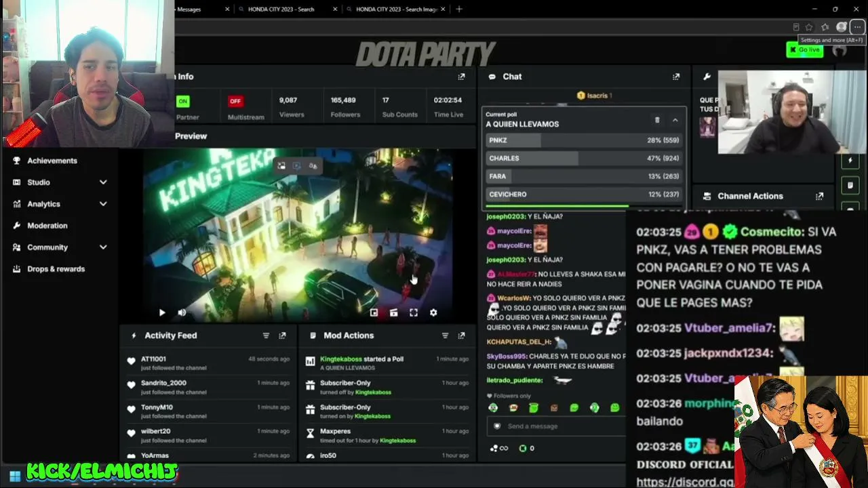This screenshot has height=488, width=868.
Task: Toggle the Partner ON badge
Action: click(x=182, y=101)
